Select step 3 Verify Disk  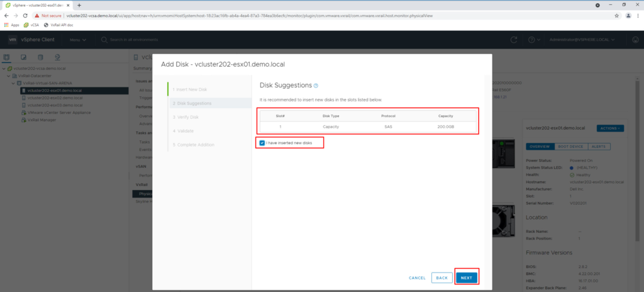click(x=210, y=117)
